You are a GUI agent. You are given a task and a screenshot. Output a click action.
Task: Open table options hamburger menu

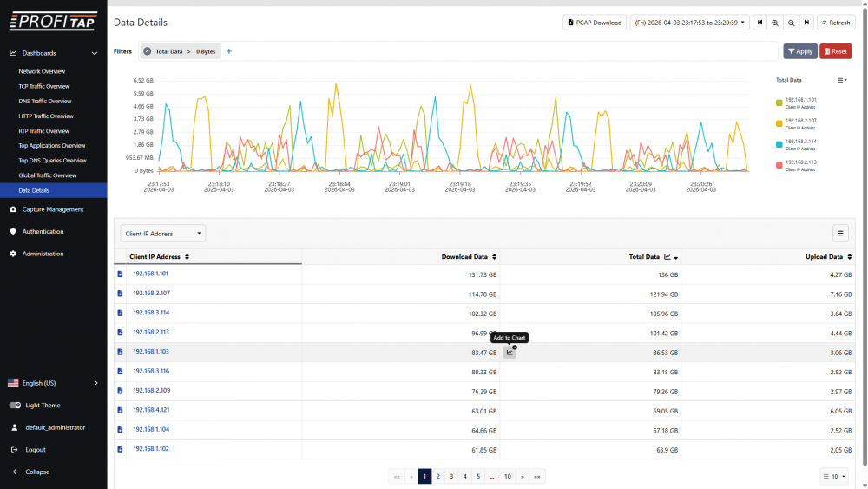pos(840,233)
